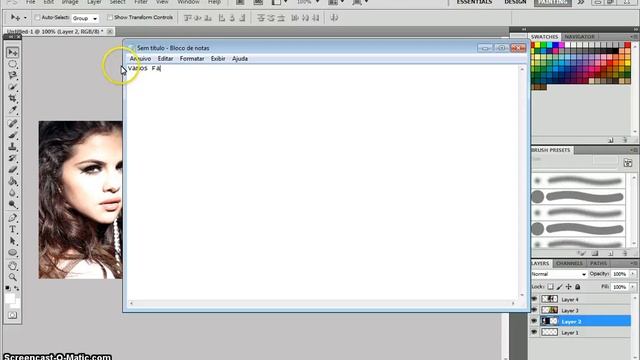Select the Quick Selection tool
The width and height of the screenshot is (640, 360).
pos(13,87)
